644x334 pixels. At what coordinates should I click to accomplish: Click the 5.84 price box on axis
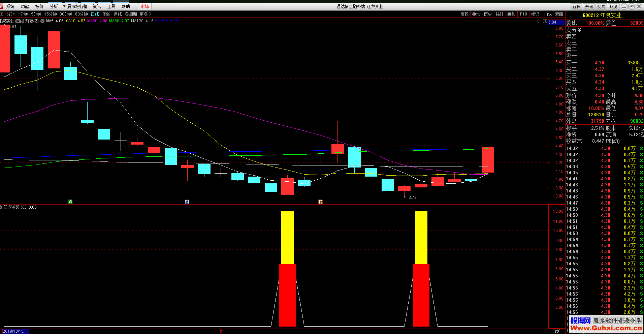[x=556, y=22]
